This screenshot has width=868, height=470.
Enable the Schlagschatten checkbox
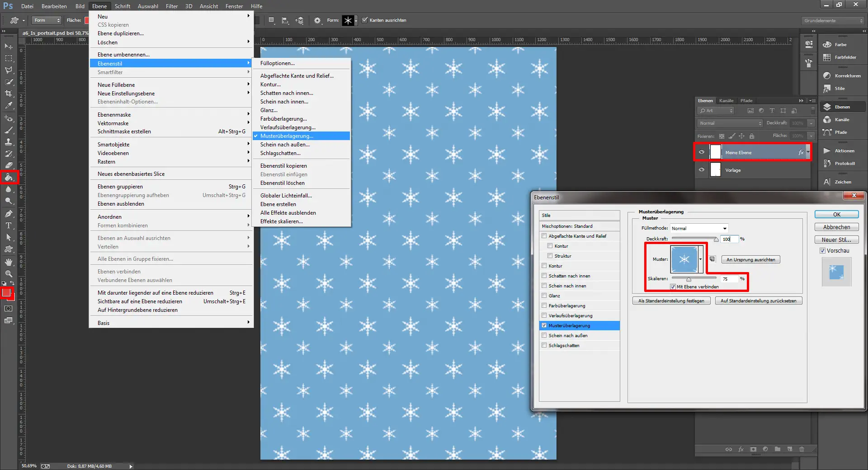coord(544,345)
